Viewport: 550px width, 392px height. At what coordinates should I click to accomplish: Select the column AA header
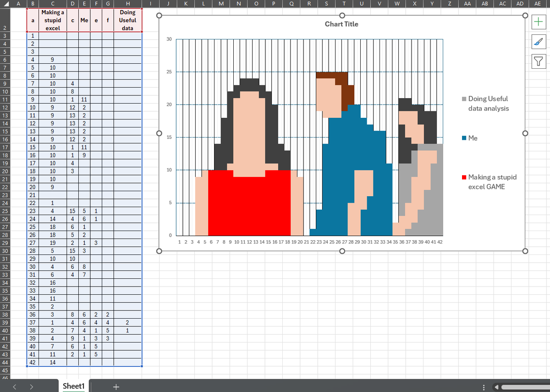pos(467,4)
